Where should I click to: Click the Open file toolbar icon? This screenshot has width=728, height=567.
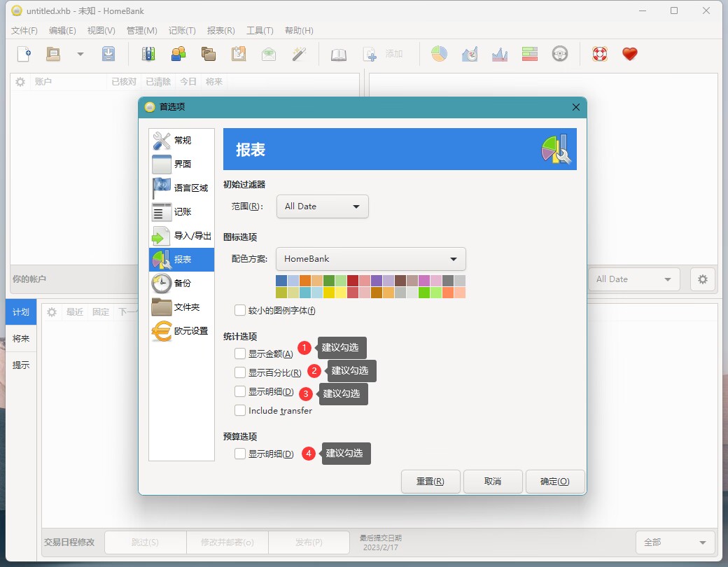coord(53,54)
